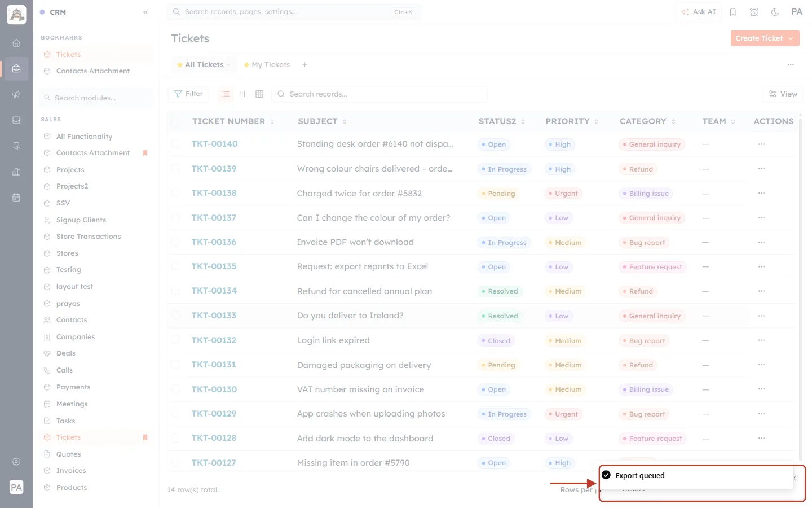The width and height of the screenshot is (812, 508).
Task: Open the reminders alarm clock icon
Action: 754,12
